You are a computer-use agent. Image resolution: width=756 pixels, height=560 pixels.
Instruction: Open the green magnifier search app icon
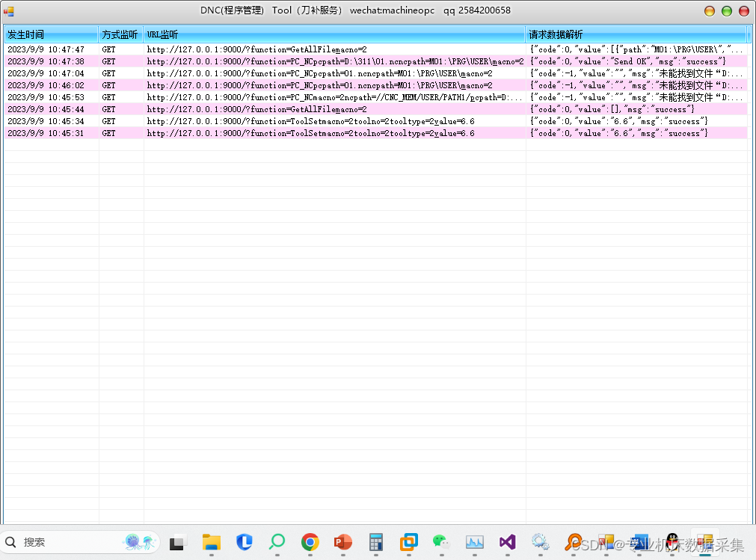277,542
